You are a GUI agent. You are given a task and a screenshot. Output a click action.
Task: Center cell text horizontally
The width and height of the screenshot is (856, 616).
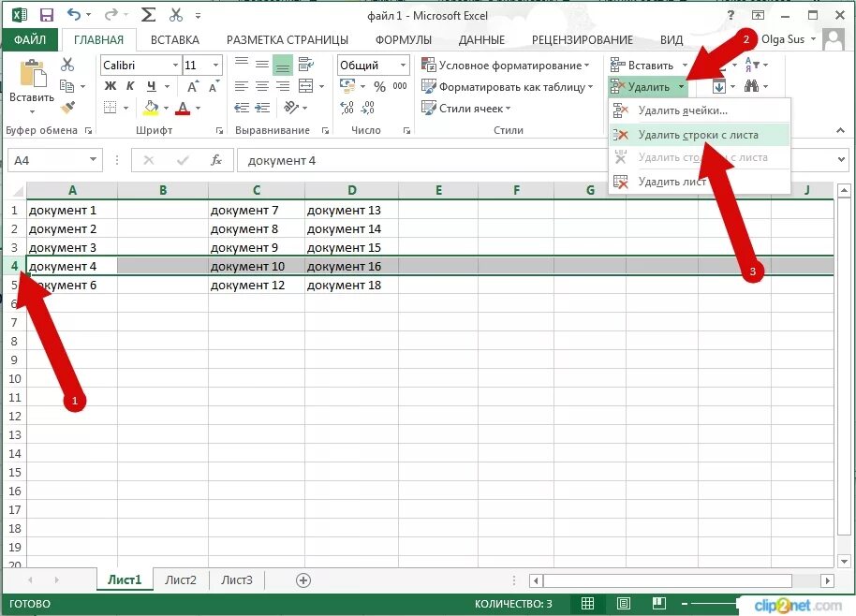(262, 86)
